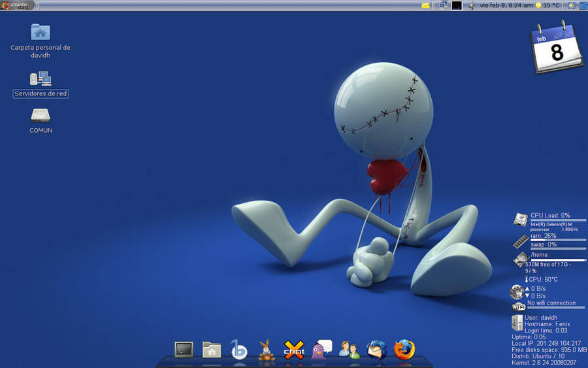Click the No wifi connection text

[551, 303]
